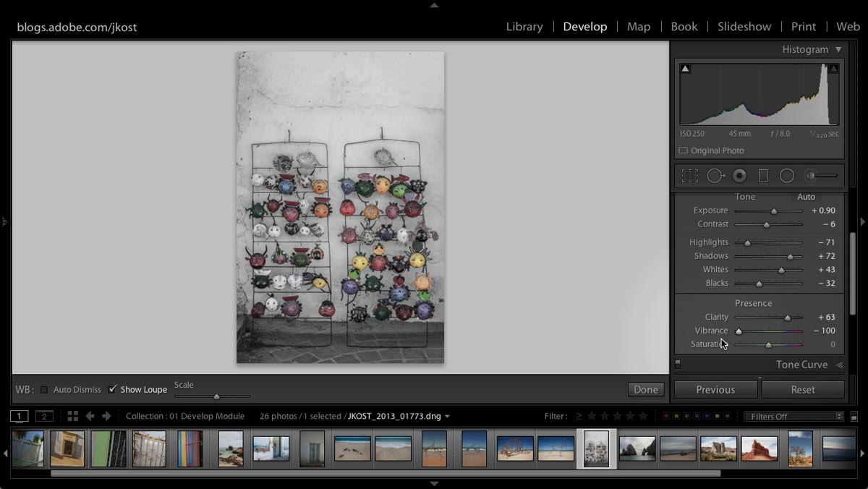Select the red rock formation thumbnail
Image resolution: width=868 pixels, height=489 pixels.
pyautogui.click(x=759, y=449)
